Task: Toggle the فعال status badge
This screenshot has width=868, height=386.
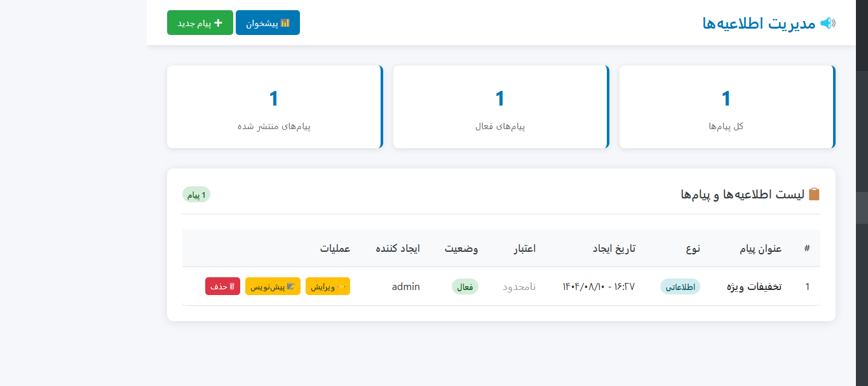Action: pos(465,286)
